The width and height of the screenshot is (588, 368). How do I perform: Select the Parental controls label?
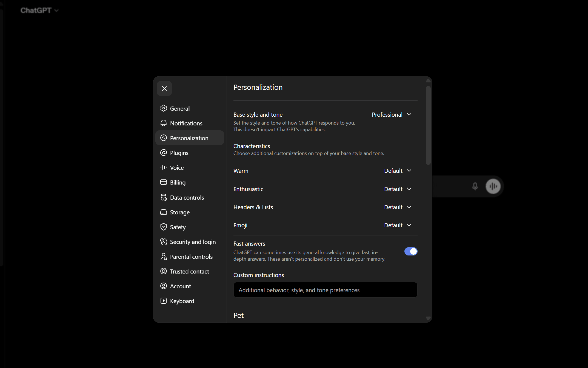tap(191, 257)
